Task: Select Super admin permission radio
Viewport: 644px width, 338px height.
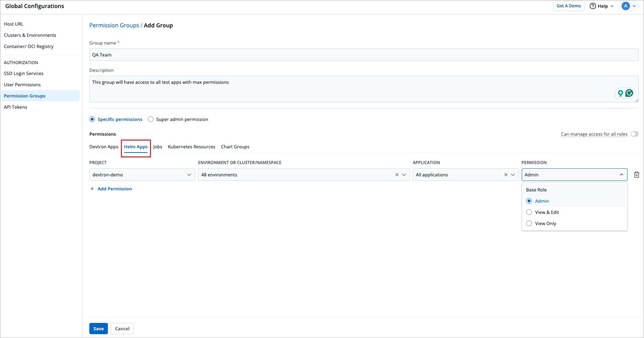Action: click(151, 119)
